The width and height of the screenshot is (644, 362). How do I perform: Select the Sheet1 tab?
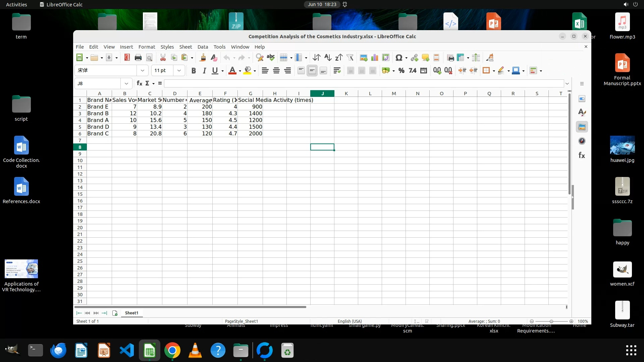[x=131, y=313]
